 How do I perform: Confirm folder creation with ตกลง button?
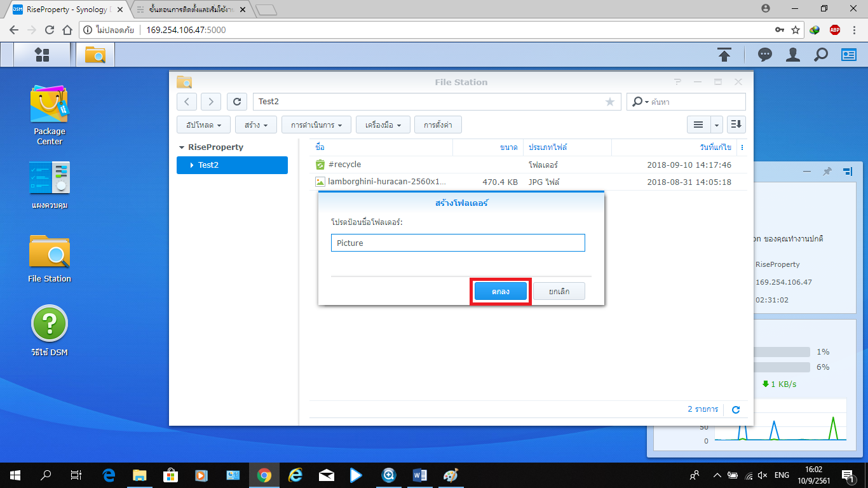coord(501,292)
